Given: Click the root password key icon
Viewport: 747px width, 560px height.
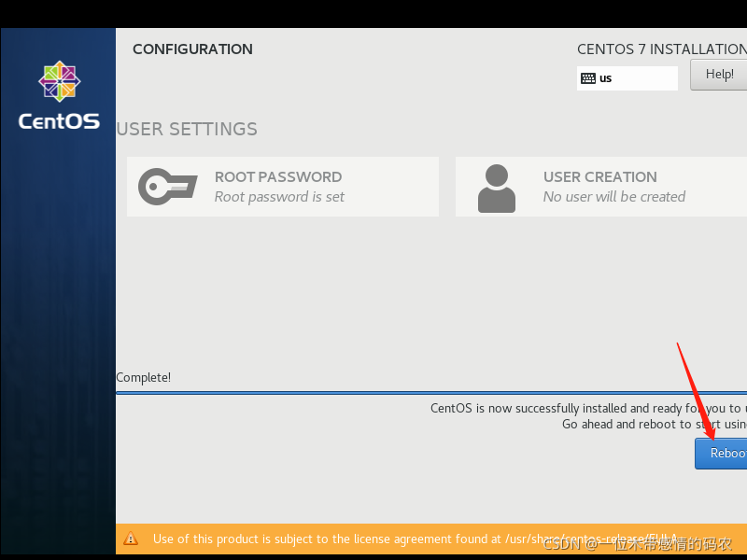Looking at the screenshot, I should click(168, 187).
